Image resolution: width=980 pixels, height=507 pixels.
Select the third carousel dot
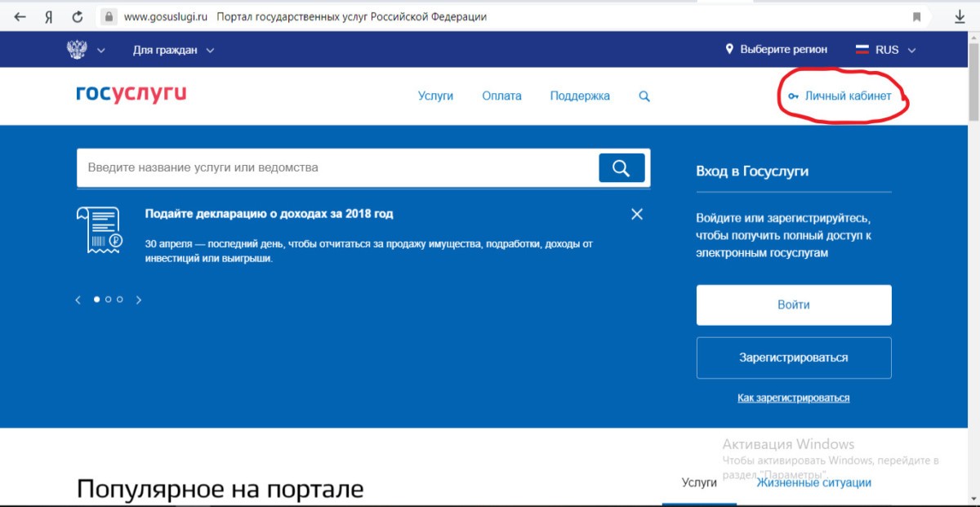(x=120, y=300)
